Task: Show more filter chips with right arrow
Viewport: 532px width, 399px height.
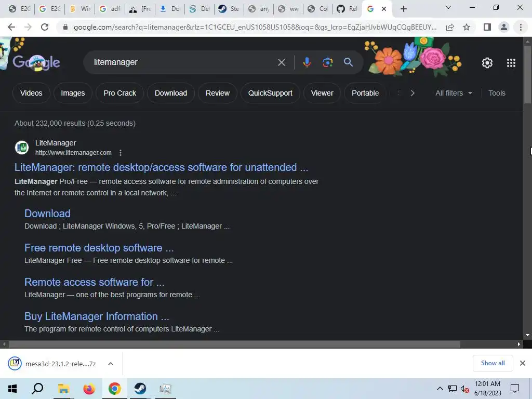Action: pos(412,93)
